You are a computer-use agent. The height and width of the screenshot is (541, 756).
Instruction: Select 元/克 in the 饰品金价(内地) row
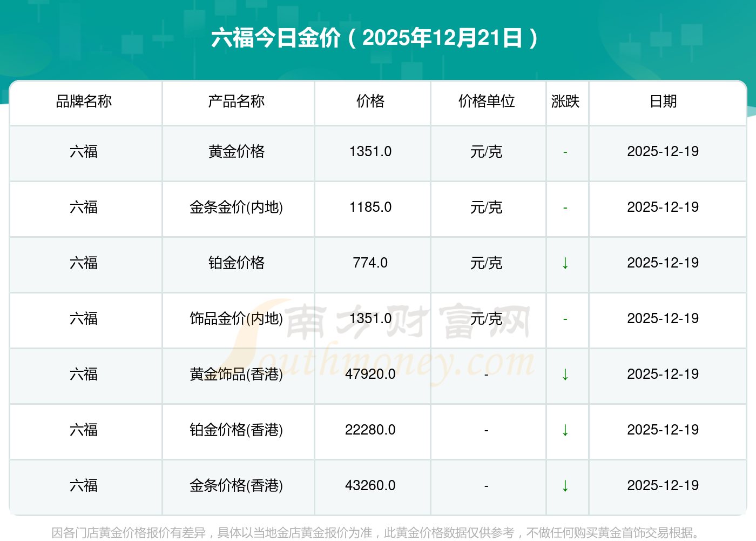(x=487, y=319)
